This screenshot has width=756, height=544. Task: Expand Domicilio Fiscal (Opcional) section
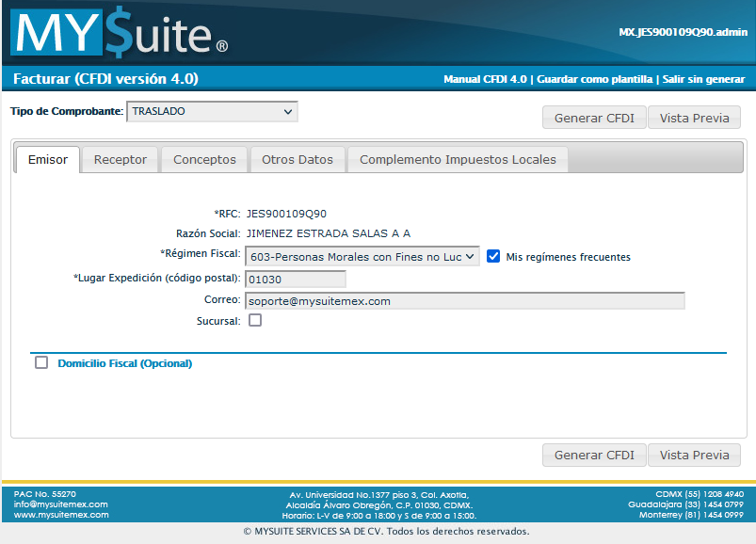click(124, 363)
